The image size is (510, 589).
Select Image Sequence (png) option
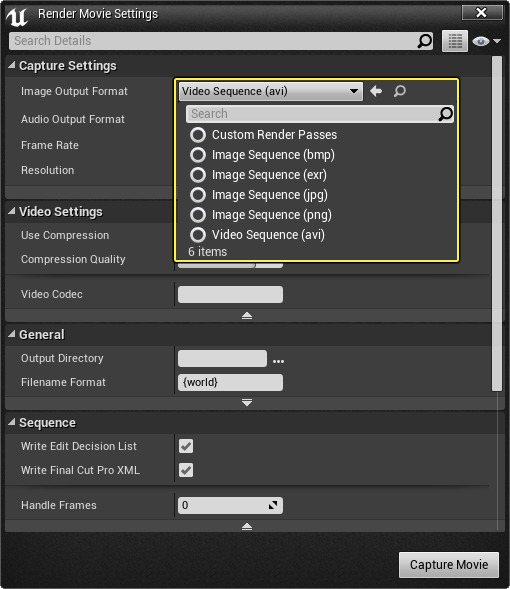click(261, 215)
